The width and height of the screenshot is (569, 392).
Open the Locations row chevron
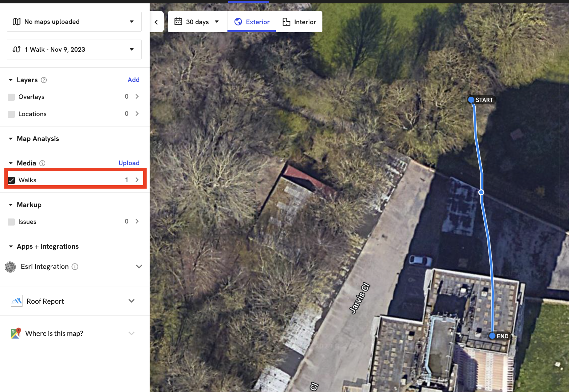coord(137,114)
